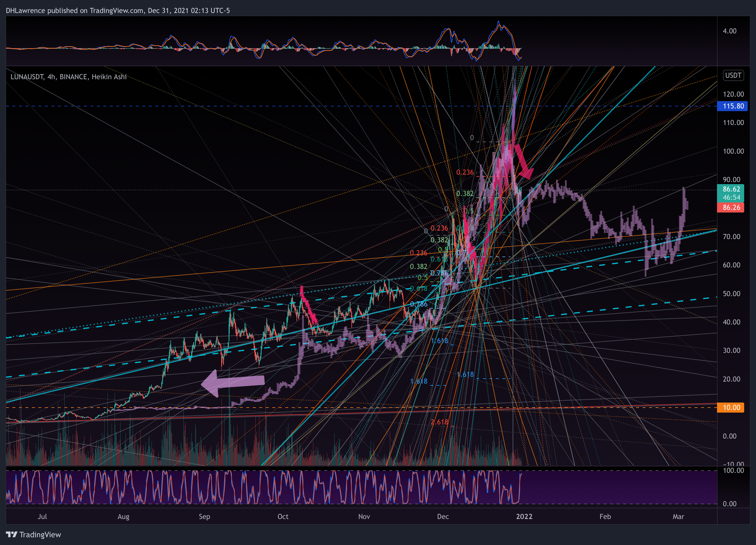Click Feb on the time axis
756x545 pixels.
coord(605,517)
